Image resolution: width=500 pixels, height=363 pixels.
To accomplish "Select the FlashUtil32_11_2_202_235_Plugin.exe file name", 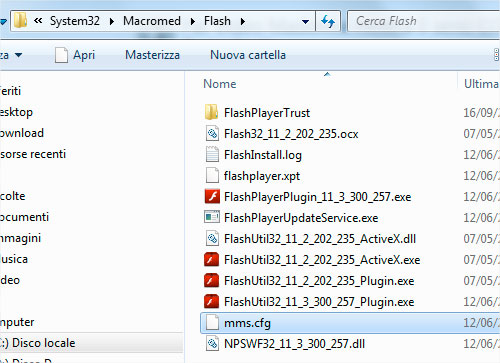I will point(319,281).
